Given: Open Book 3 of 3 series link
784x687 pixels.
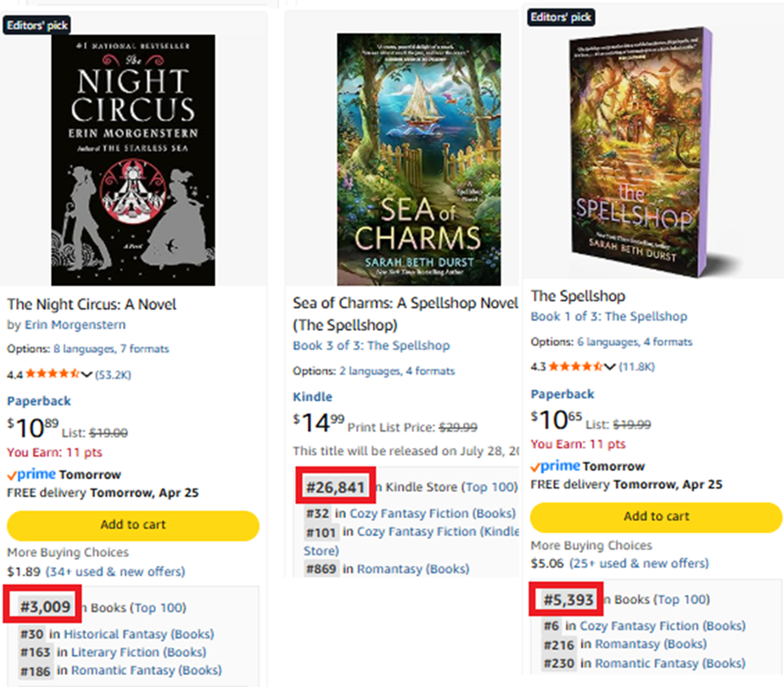Looking at the screenshot, I should click(x=371, y=345).
